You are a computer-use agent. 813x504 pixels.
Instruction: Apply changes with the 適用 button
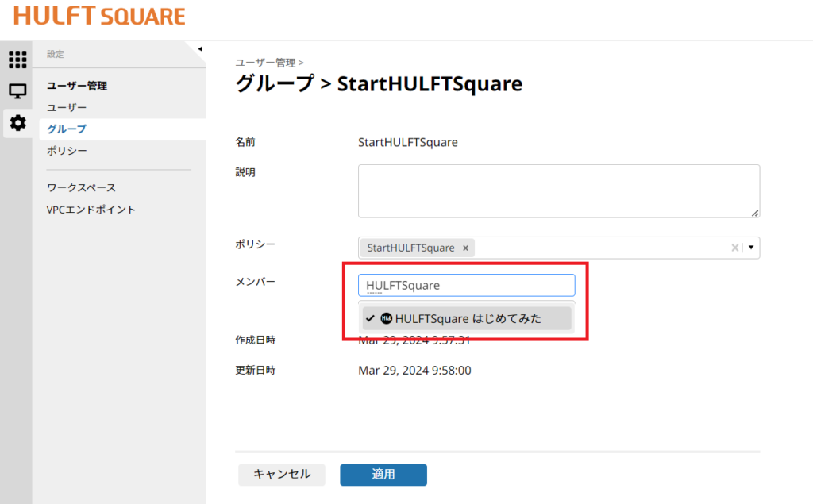[383, 475]
